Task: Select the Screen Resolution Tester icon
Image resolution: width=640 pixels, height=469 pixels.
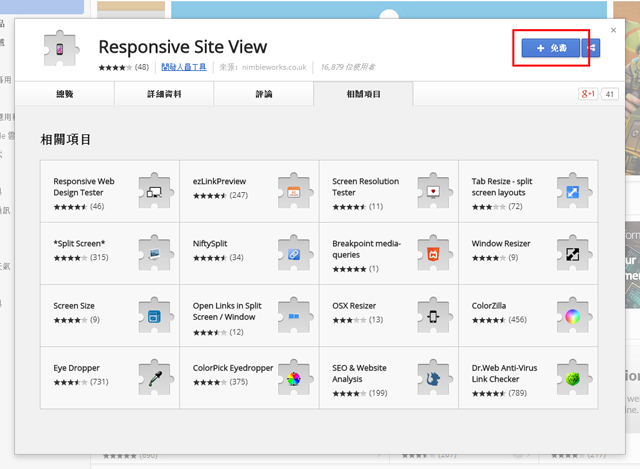Action: pos(435,191)
